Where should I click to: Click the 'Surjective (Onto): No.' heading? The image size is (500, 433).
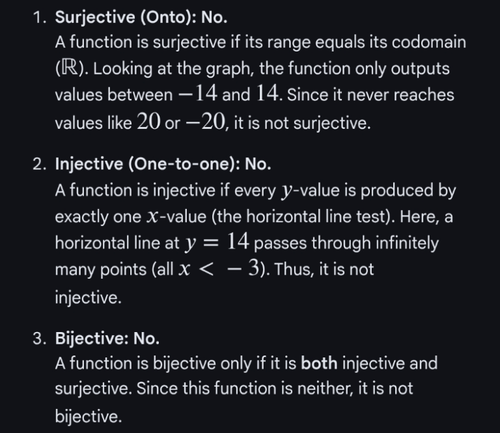[x=141, y=17]
